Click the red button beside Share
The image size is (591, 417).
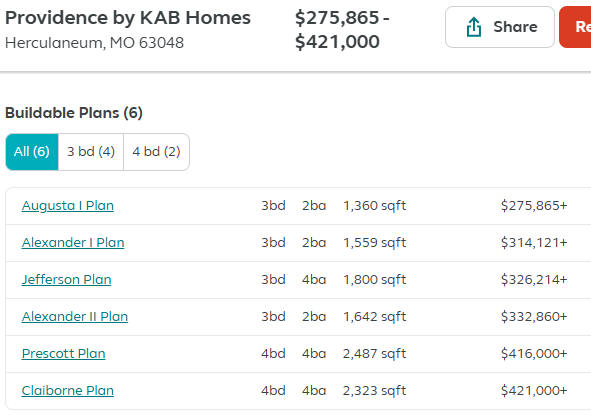(x=575, y=27)
